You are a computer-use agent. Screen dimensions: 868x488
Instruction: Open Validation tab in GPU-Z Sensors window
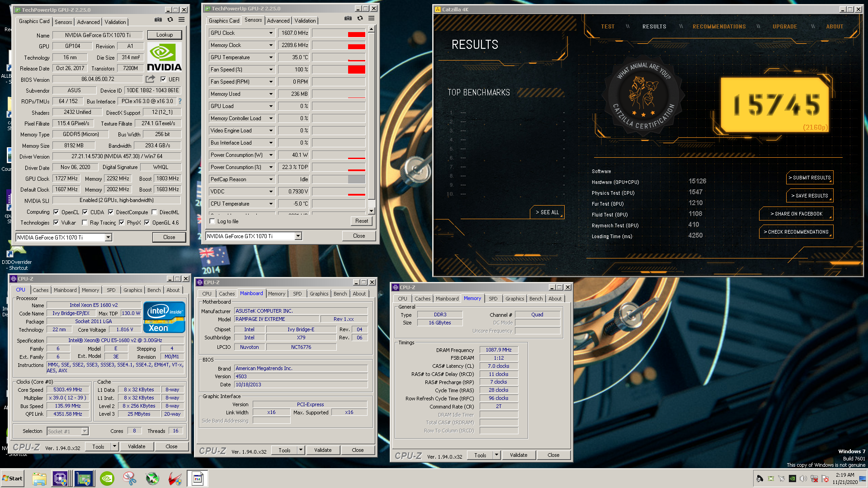click(x=305, y=20)
